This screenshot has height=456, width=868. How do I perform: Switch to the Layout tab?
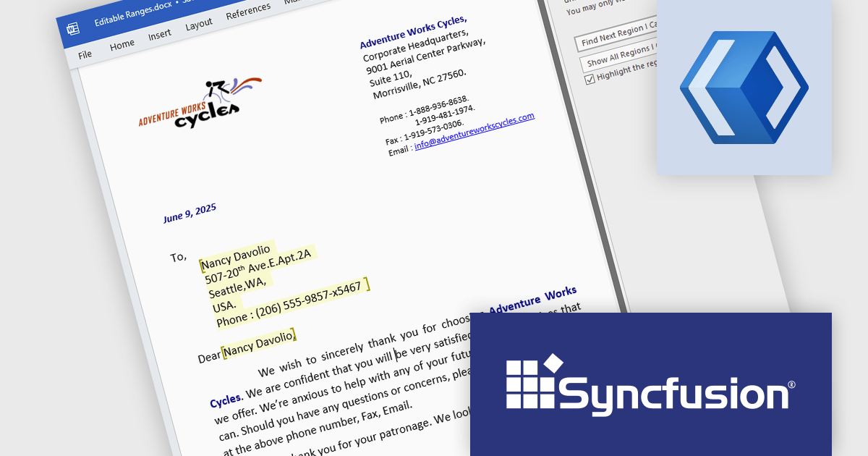pos(199,23)
